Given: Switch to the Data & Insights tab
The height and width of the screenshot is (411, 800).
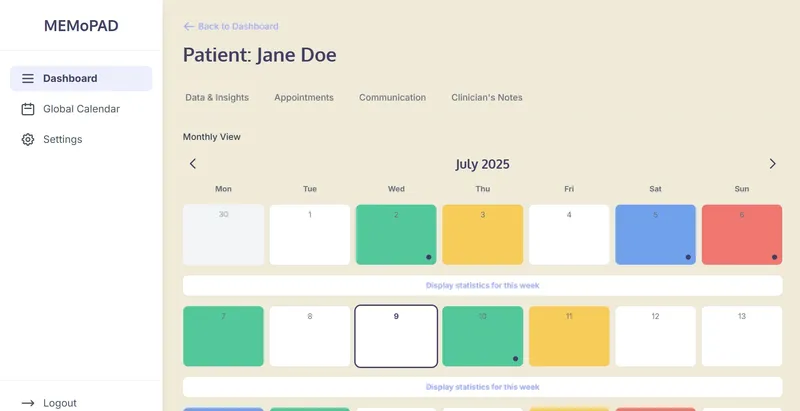Looking at the screenshot, I should click(x=217, y=97).
